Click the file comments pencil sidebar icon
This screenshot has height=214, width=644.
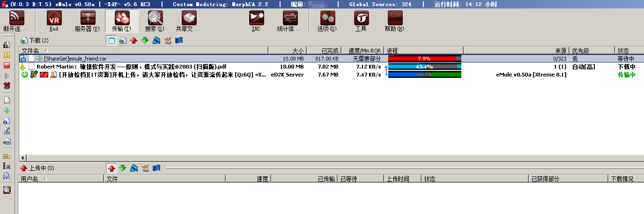point(7,131)
